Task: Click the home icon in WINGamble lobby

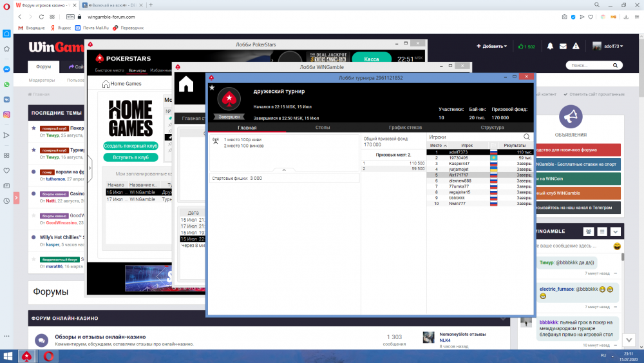Action: coord(186,84)
